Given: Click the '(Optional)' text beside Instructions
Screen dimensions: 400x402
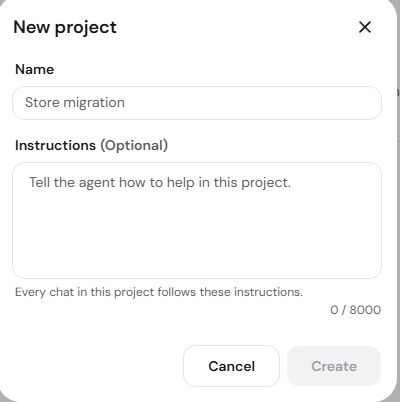Looking at the screenshot, I should coord(134,146).
